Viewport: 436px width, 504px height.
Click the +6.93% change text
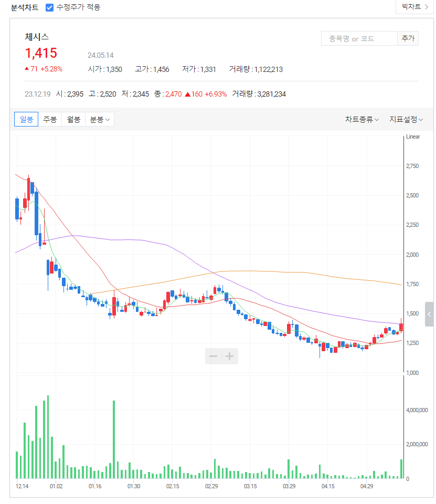(x=216, y=94)
